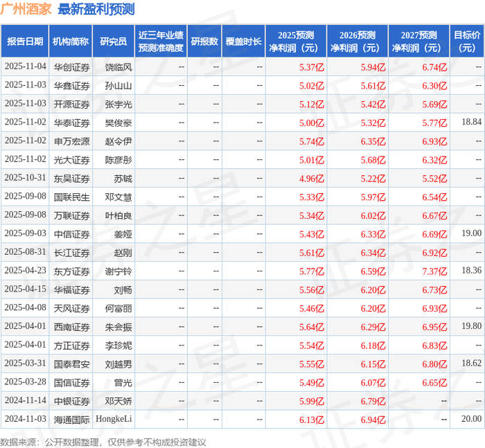The height and width of the screenshot is (448, 485).
Task: Select the 海通国际 institution cell
Action: (x=72, y=420)
